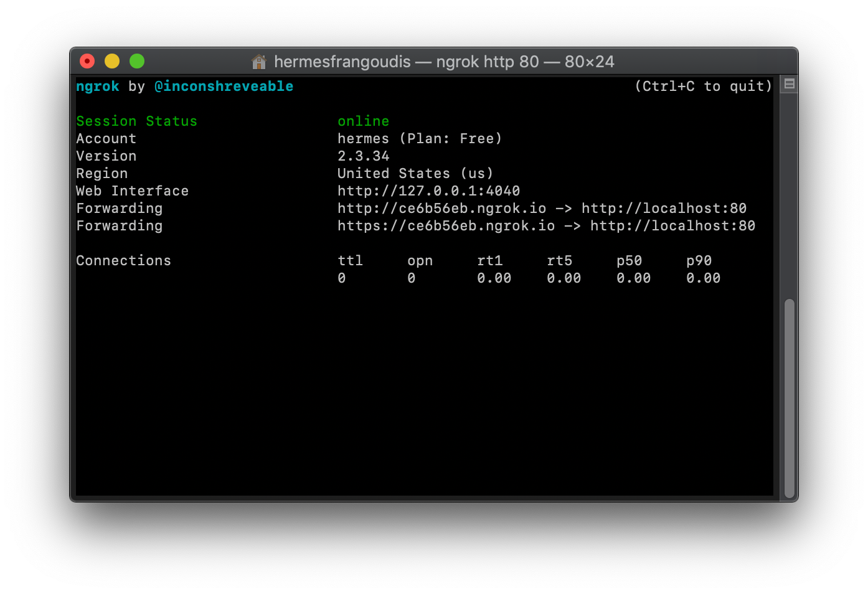Click the 'Connections' label
This screenshot has width=868, height=594.
[123, 261]
